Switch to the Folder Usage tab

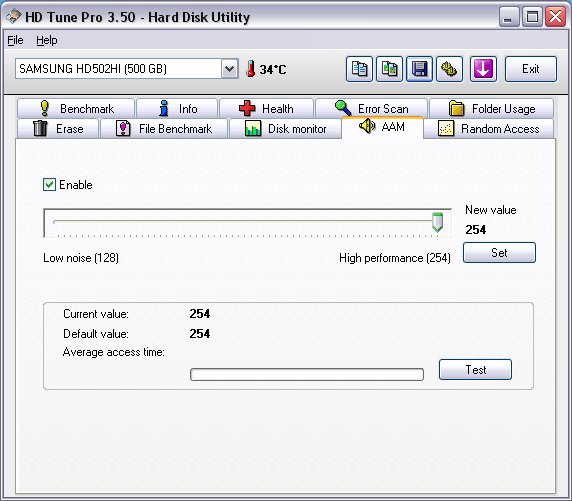click(x=491, y=108)
